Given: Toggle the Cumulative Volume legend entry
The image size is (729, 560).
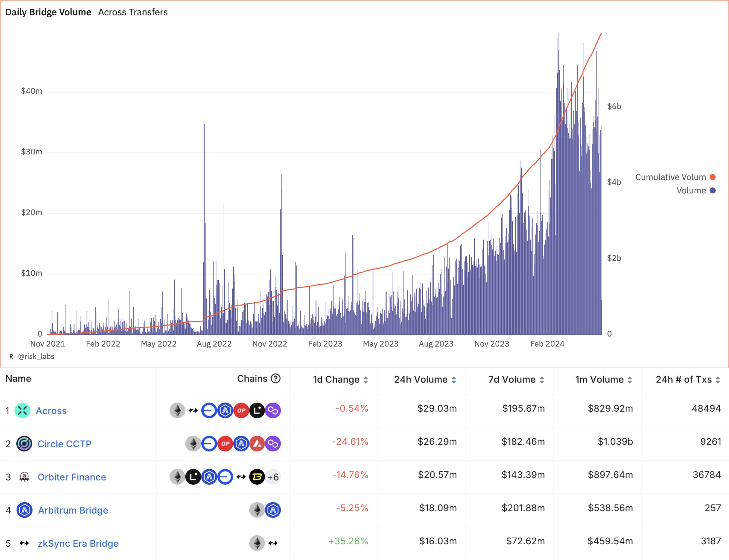Looking at the screenshot, I should pyautogui.click(x=675, y=177).
